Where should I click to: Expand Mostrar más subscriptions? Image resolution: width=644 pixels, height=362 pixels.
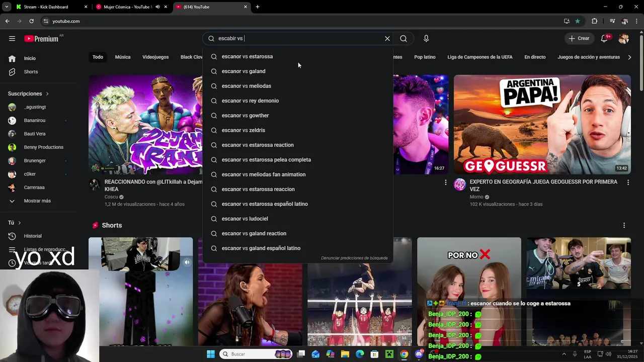click(x=38, y=201)
